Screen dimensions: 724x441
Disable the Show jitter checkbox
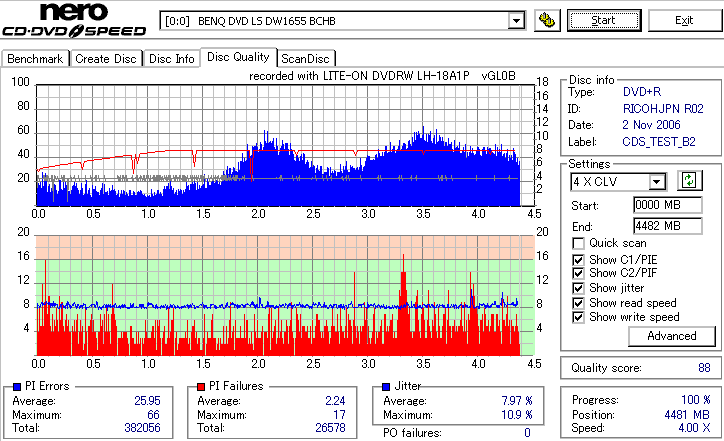pos(578,288)
